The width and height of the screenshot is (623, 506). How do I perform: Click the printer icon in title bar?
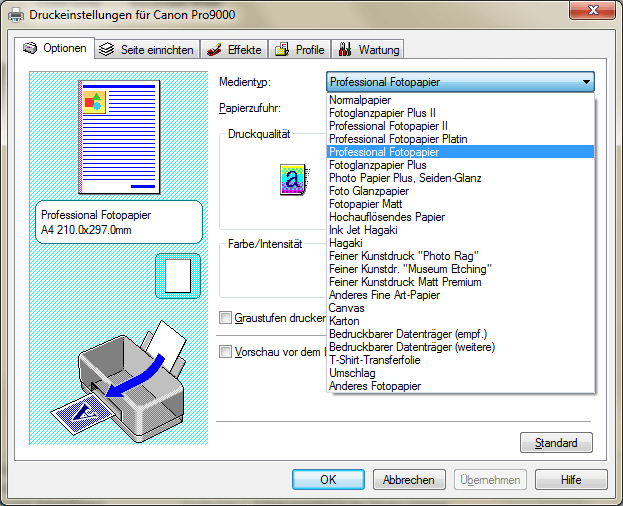(x=16, y=15)
